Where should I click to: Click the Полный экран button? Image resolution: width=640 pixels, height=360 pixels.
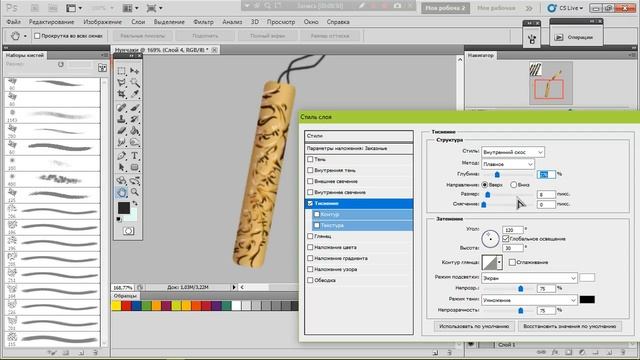(x=267, y=36)
